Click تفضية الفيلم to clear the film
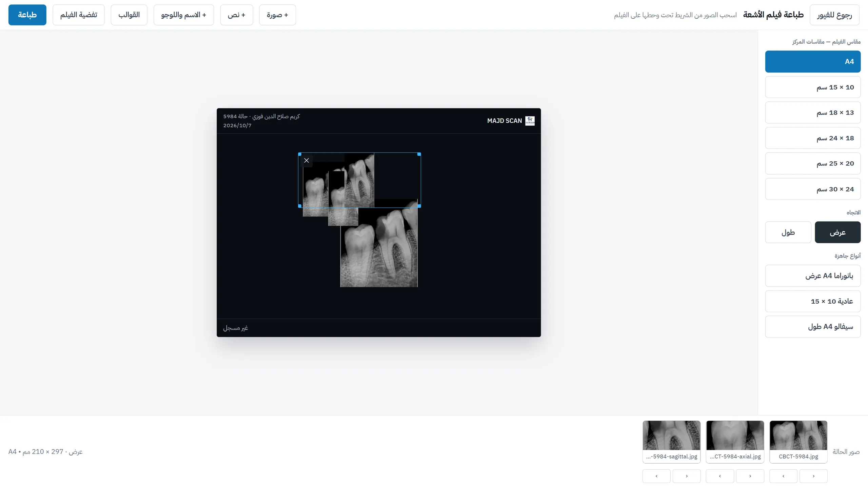This screenshot has height=488, width=868. (x=79, y=15)
